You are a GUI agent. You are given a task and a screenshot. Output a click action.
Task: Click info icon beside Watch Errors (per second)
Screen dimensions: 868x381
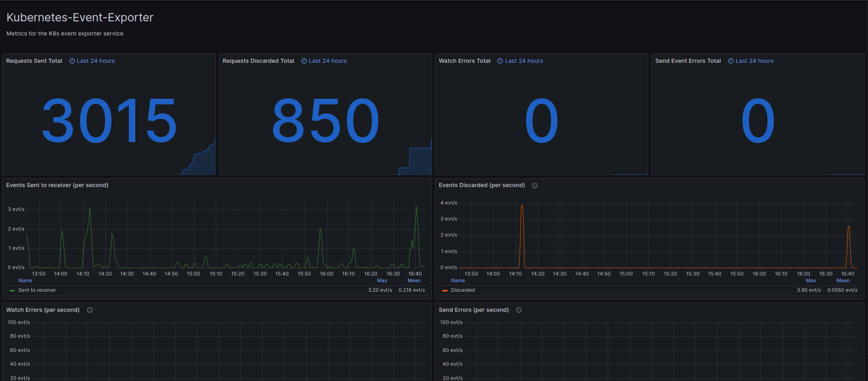point(90,310)
